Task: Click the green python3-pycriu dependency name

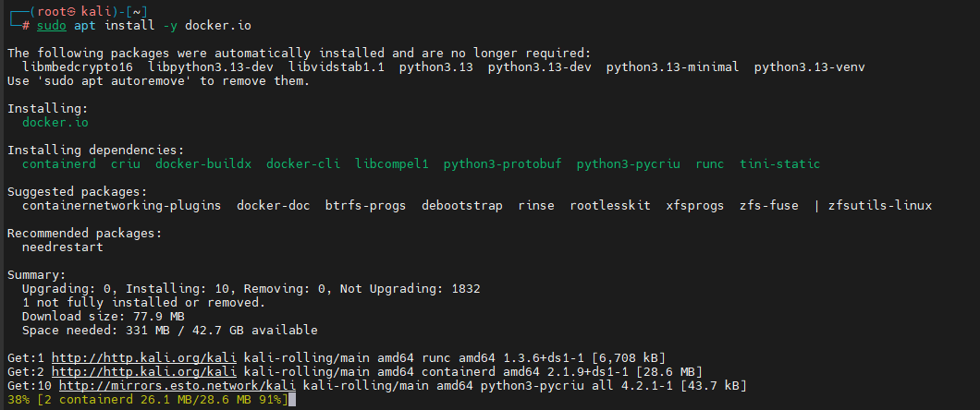Action: click(628, 164)
